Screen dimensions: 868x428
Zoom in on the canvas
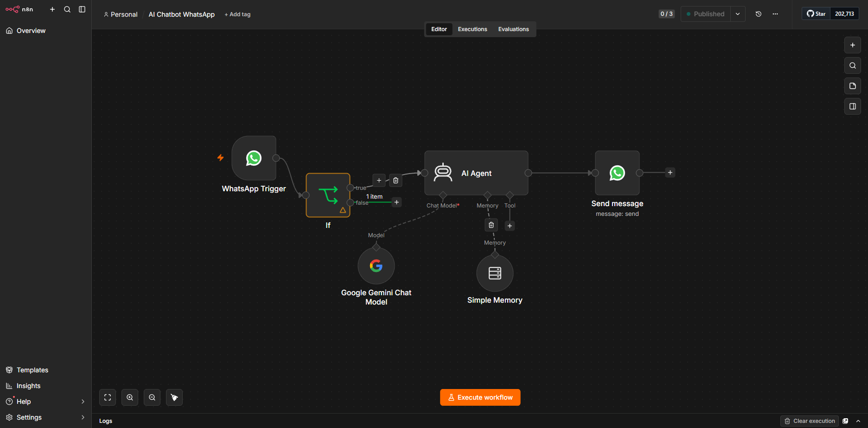pyautogui.click(x=130, y=397)
